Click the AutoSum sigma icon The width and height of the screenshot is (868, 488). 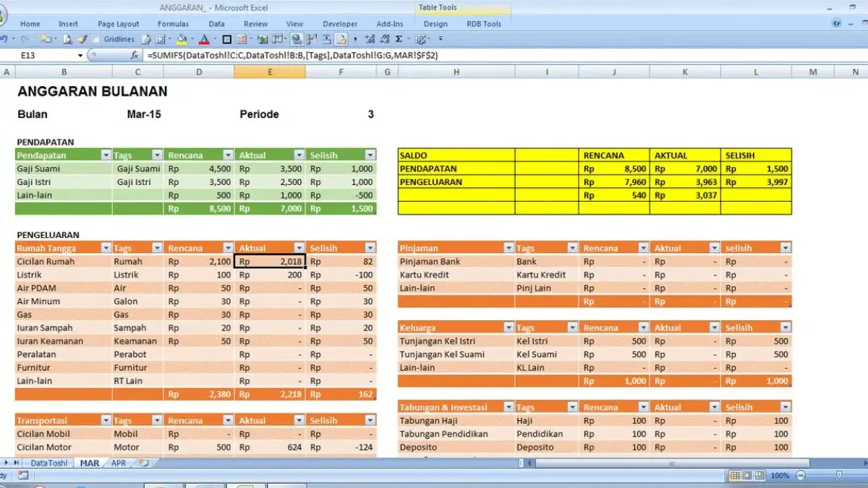pyautogui.click(x=399, y=39)
